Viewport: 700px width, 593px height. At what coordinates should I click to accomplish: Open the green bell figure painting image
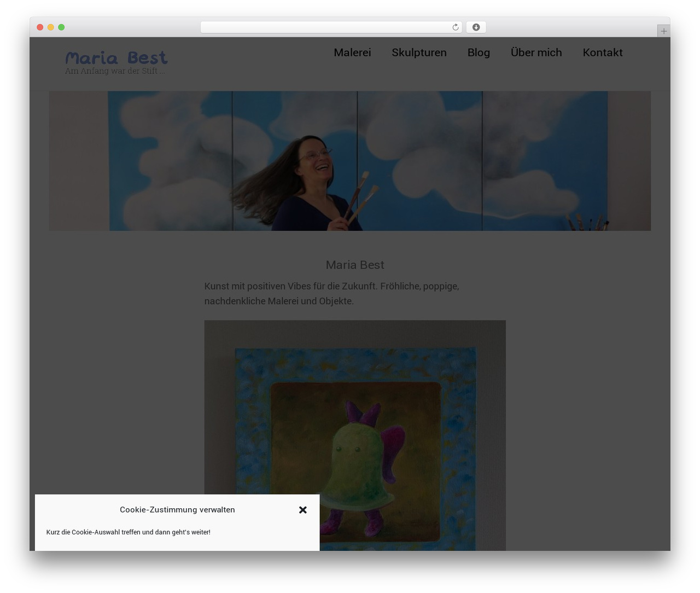click(x=355, y=435)
